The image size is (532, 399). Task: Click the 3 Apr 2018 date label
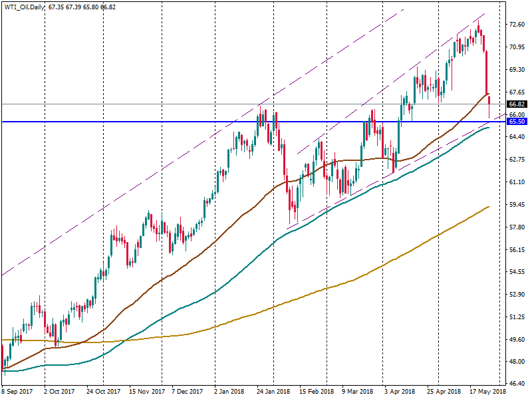pyautogui.click(x=400, y=392)
